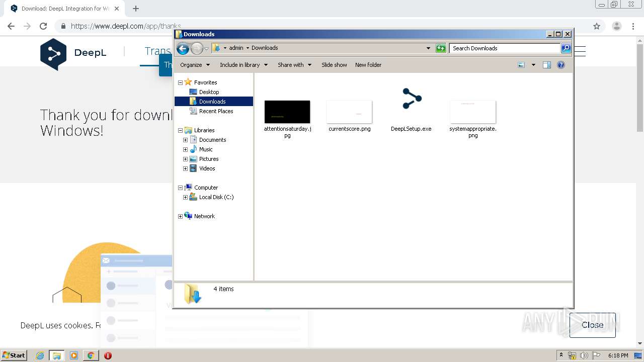
Task: Launch Internet Explorer from taskbar
Action: coord(40,355)
